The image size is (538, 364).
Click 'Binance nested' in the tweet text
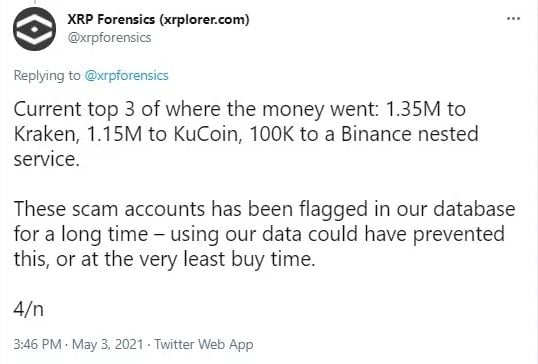(409, 134)
